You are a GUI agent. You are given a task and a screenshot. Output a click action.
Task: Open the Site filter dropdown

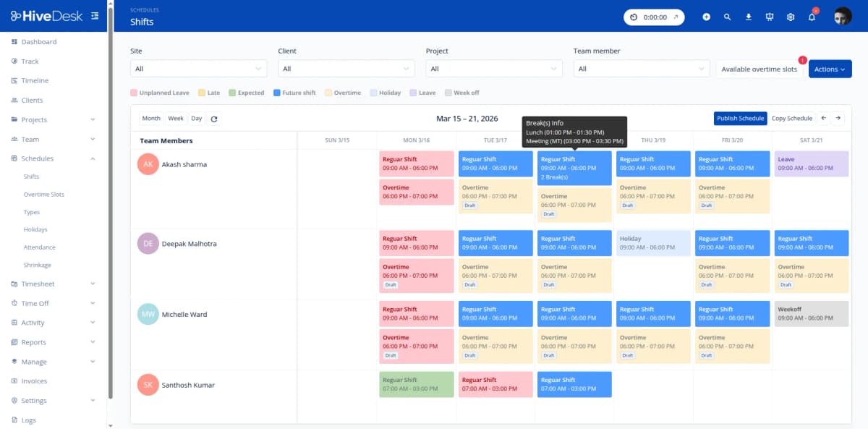click(x=198, y=67)
